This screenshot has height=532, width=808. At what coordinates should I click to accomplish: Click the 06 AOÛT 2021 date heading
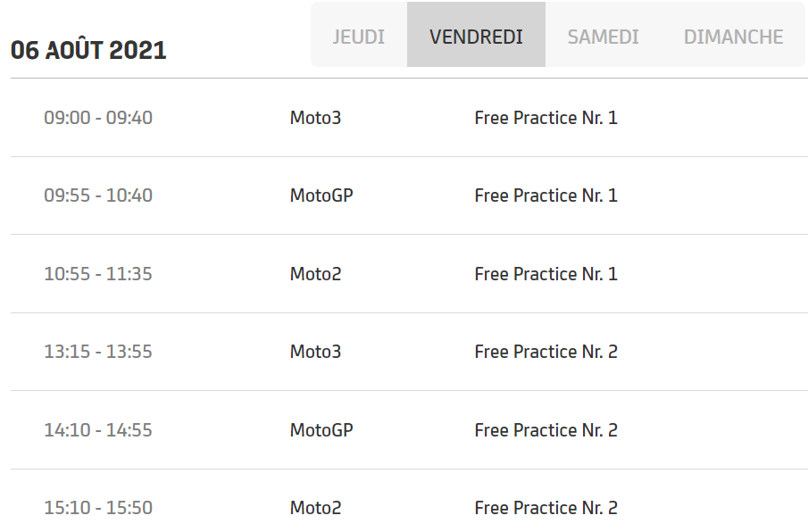pos(88,50)
